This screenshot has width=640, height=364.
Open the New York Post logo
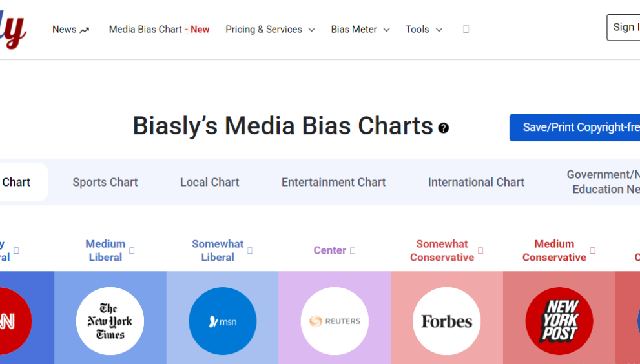(x=559, y=321)
